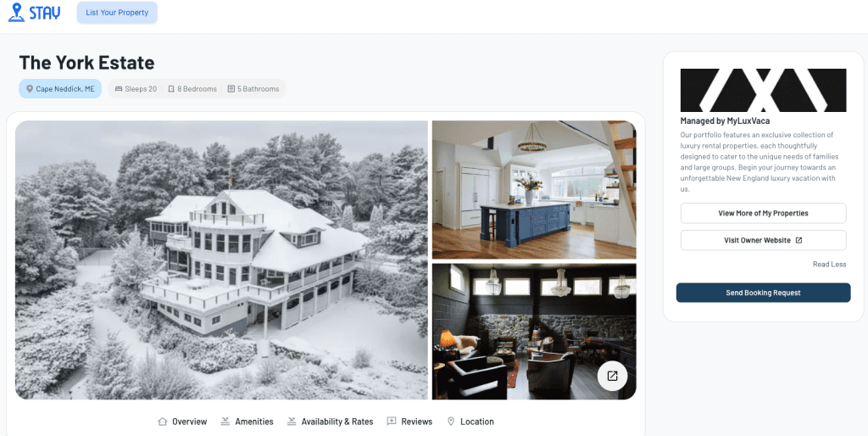Click the Stay logo map pin icon

[x=16, y=12]
